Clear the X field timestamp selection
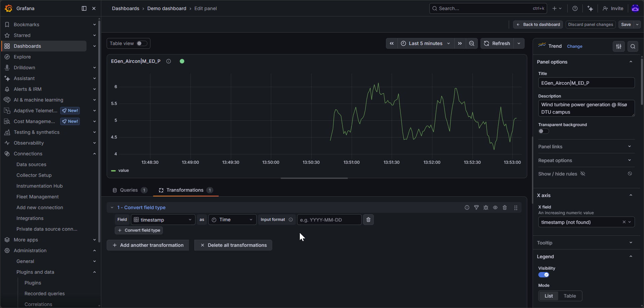This screenshot has height=308, width=644. click(624, 222)
